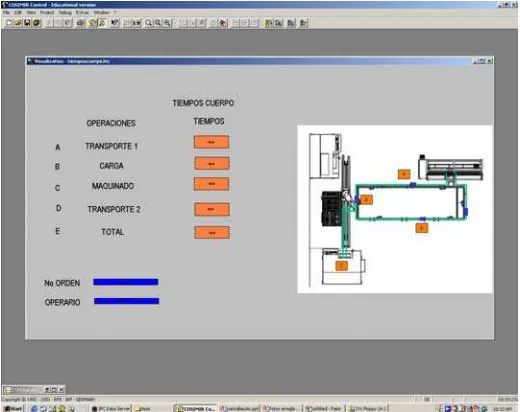Image resolution: width=520 pixels, height=412 pixels.
Task: Click the orange marker inside the conveyor loop
Action: coord(366,199)
